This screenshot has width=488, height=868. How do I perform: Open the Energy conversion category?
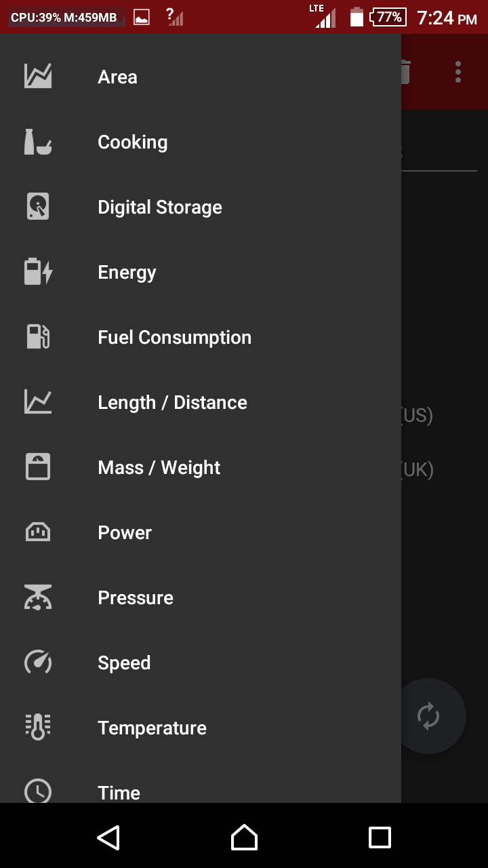(x=201, y=272)
